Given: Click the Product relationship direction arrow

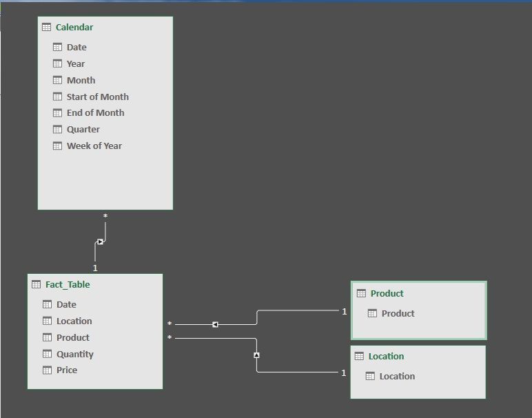Looking at the screenshot, I should point(215,325).
